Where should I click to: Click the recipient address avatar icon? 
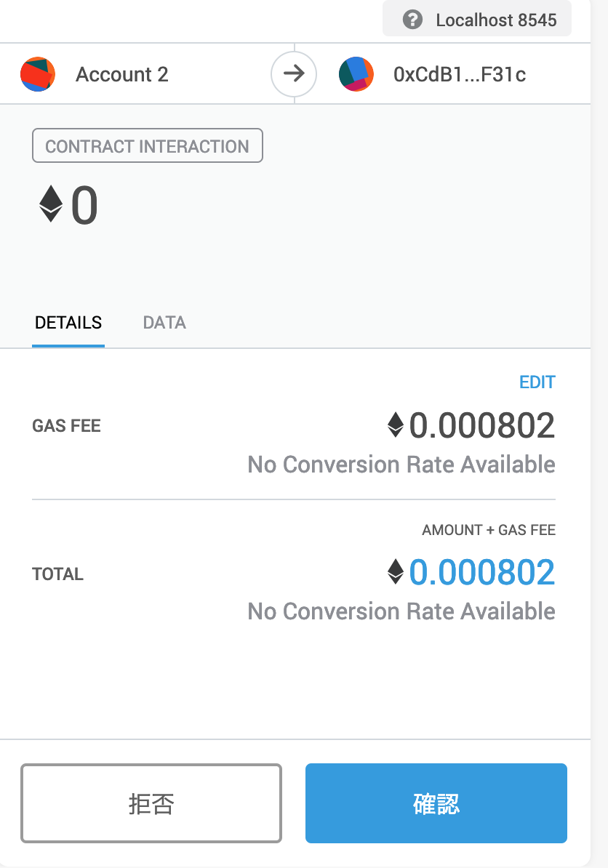point(356,74)
